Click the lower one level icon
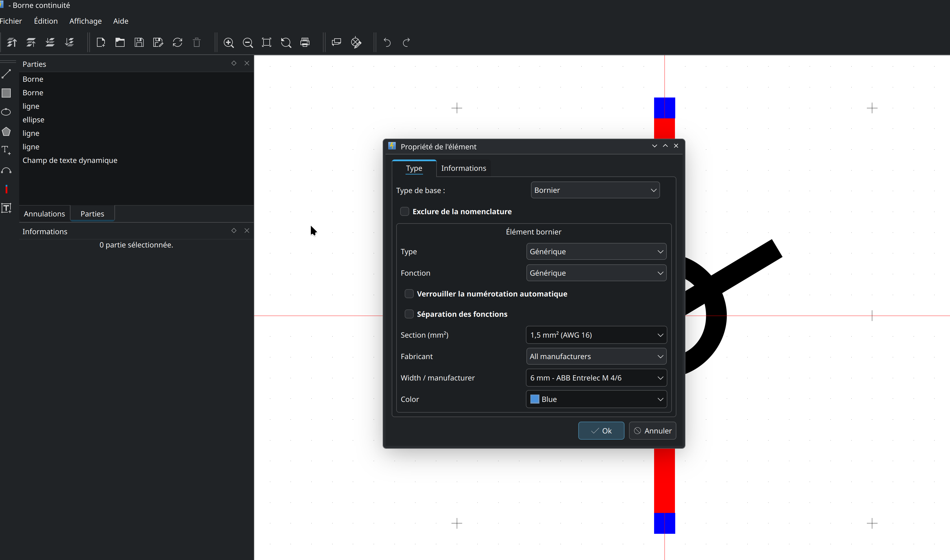The height and width of the screenshot is (560, 950). coord(50,42)
